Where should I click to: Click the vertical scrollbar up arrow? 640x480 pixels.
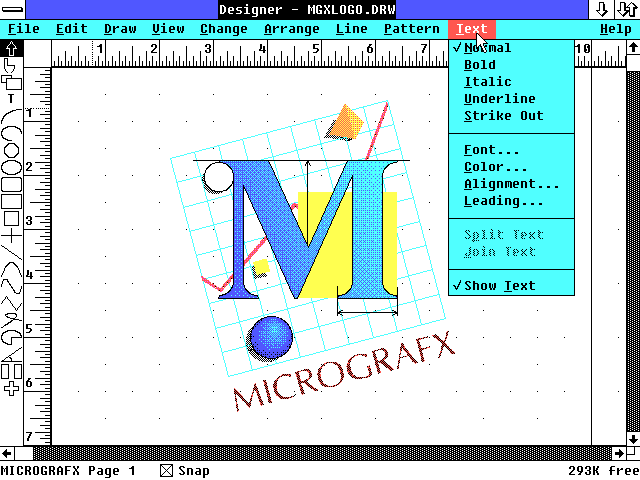pyautogui.click(x=633, y=49)
